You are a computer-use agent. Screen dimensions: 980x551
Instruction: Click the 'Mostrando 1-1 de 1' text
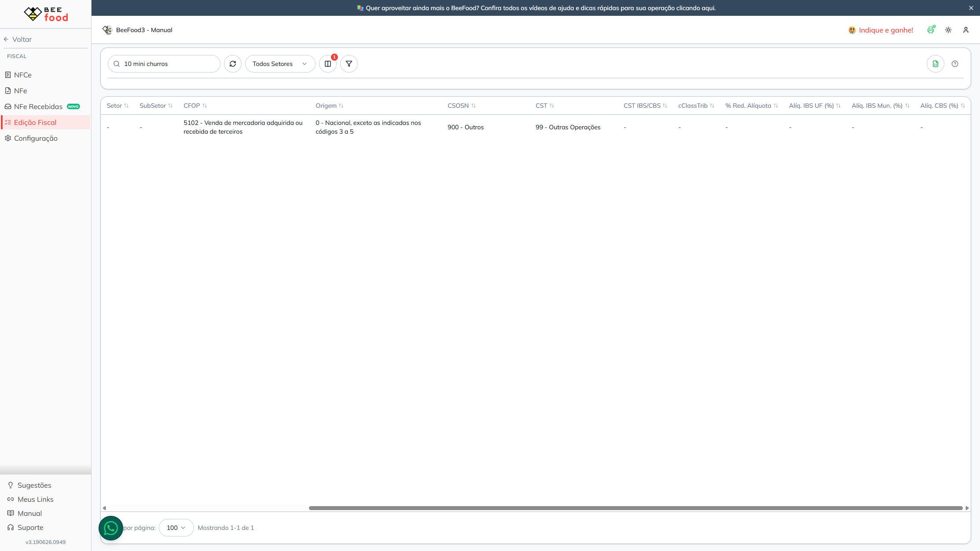pyautogui.click(x=226, y=528)
